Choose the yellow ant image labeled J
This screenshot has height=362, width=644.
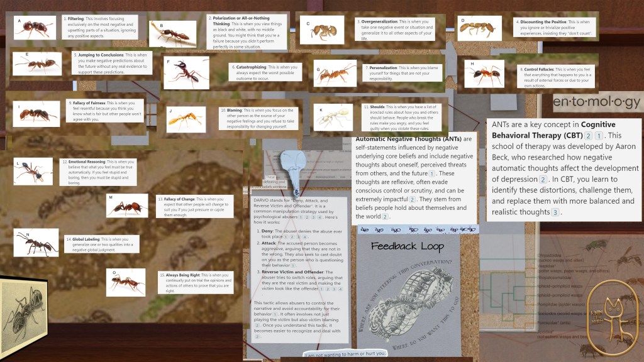pos(186,119)
